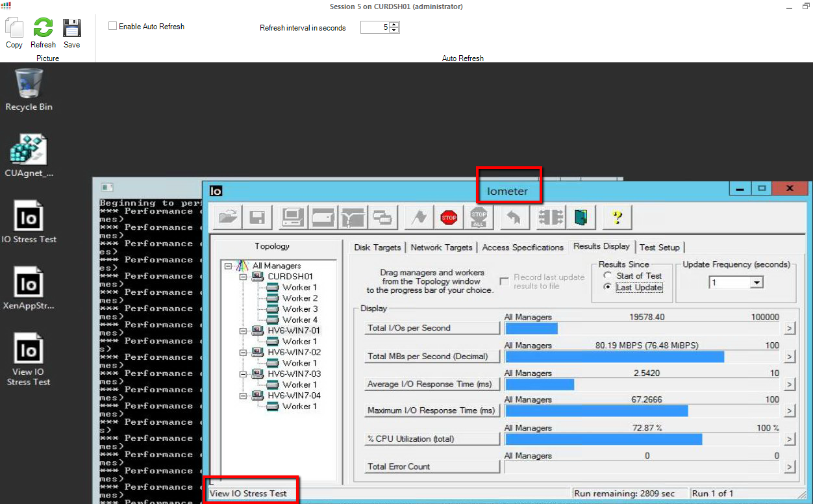Open the Access Specifications tab
The image size is (813, 504).
(523, 247)
